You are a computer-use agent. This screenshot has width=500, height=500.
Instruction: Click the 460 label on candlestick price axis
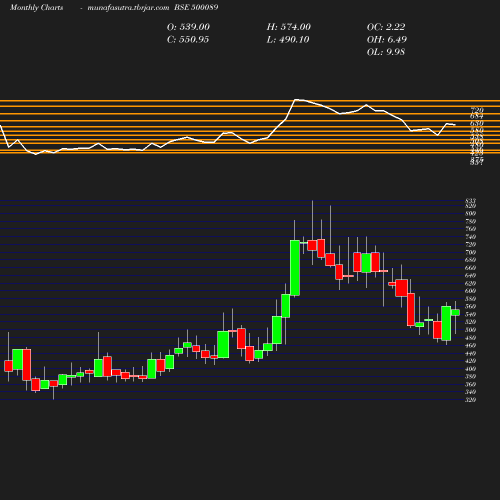click(470, 345)
